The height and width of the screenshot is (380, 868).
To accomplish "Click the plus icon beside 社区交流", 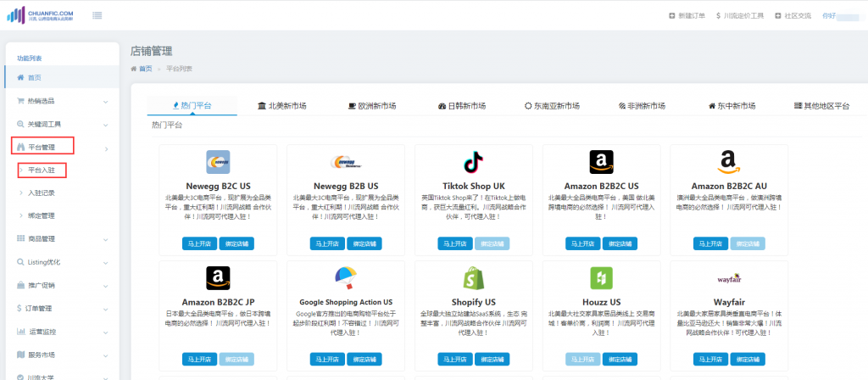I will (x=778, y=16).
